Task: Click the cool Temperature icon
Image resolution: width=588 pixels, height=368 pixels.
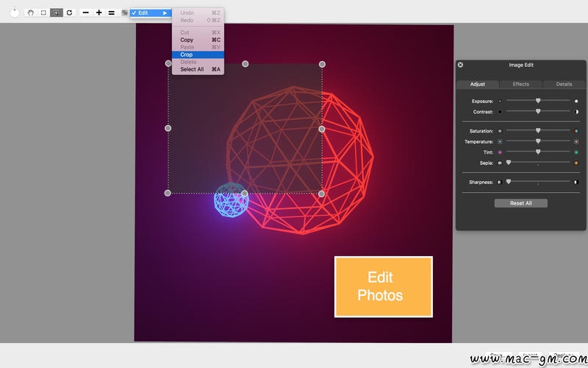Action: (x=500, y=141)
